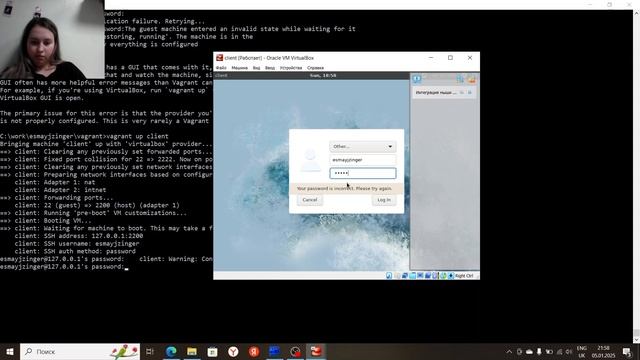The image size is (640, 360).
Task: Open the Other... user dropdown
Action: point(362,146)
